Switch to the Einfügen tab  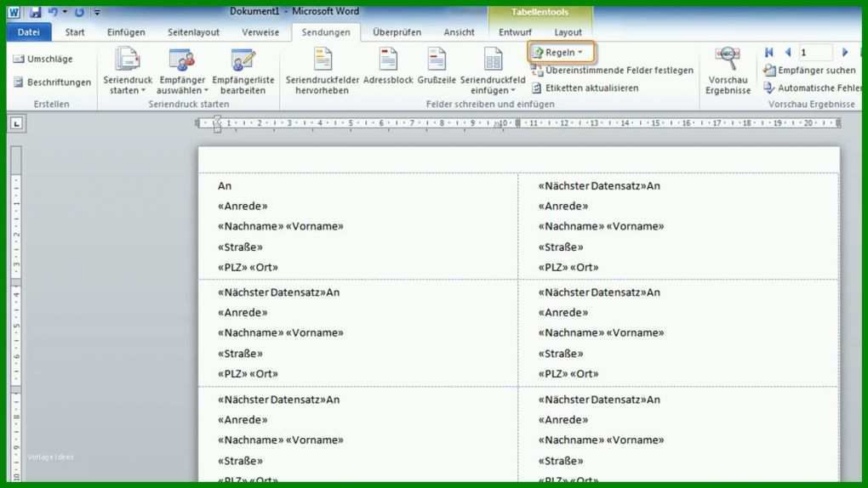pyautogui.click(x=126, y=32)
